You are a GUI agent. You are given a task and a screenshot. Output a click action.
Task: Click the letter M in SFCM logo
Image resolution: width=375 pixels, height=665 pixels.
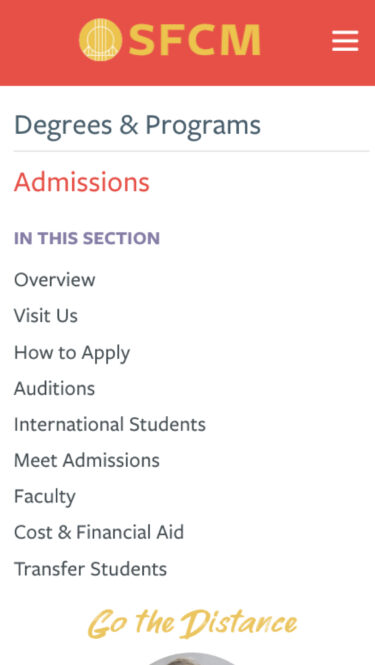point(241,40)
